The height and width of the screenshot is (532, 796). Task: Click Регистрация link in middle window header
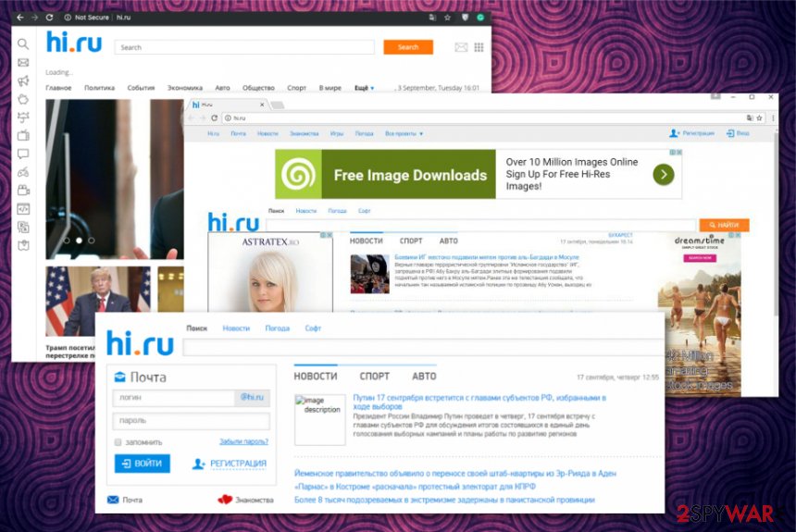[691, 133]
